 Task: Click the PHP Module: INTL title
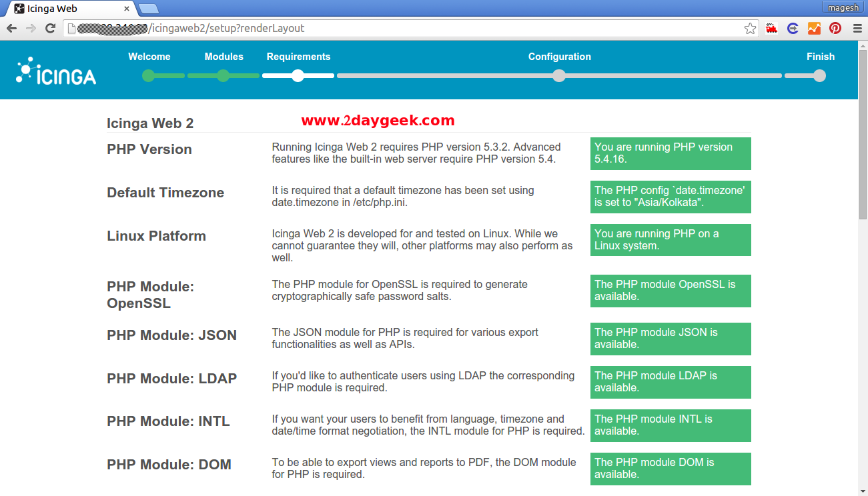tap(168, 421)
